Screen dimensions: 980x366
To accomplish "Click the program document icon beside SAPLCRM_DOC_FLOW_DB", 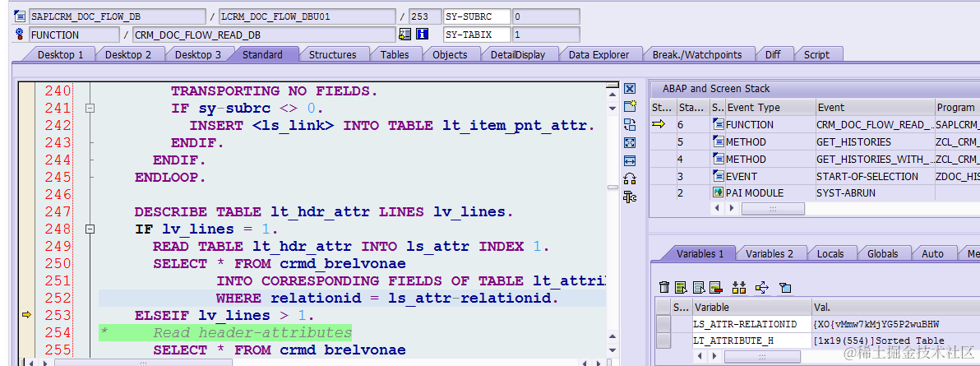I will [20, 16].
